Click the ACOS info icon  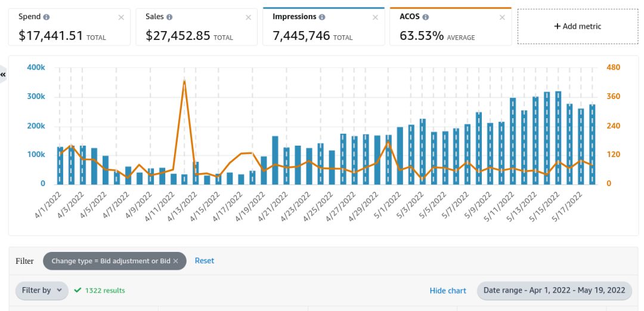pos(426,17)
